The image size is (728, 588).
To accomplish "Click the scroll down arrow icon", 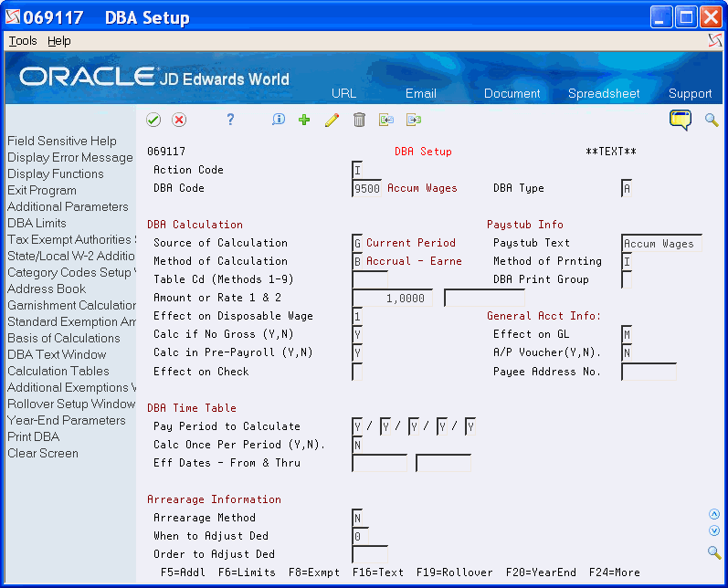I will (714, 530).
